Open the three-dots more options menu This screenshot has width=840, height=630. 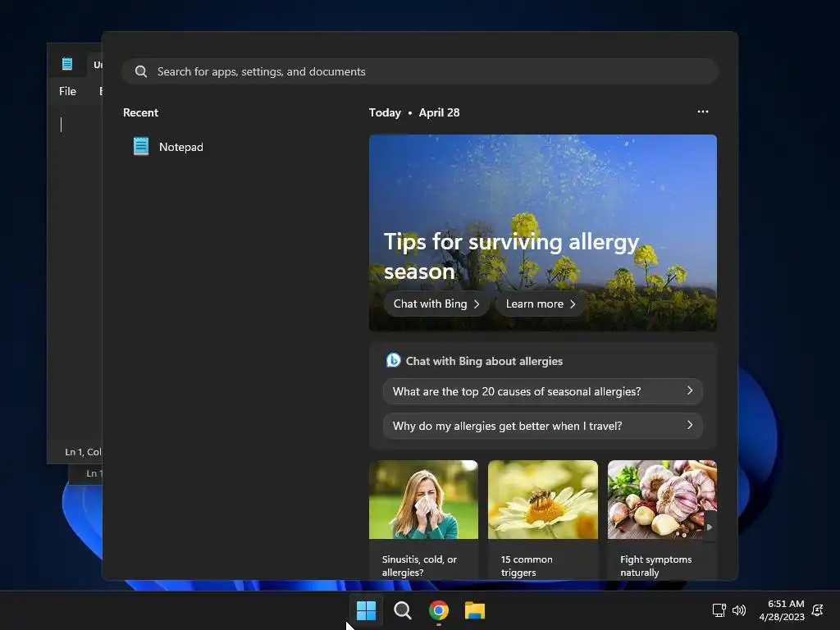click(703, 112)
